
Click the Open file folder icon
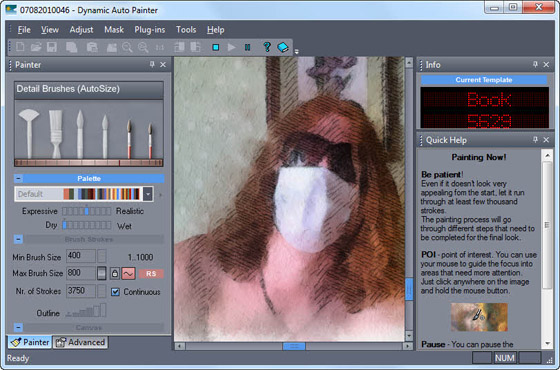point(36,47)
